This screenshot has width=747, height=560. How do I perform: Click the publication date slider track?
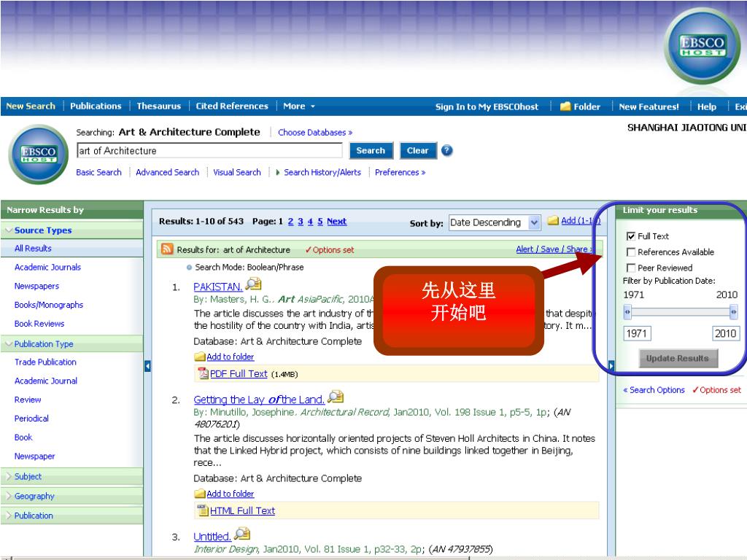pos(681,312)
